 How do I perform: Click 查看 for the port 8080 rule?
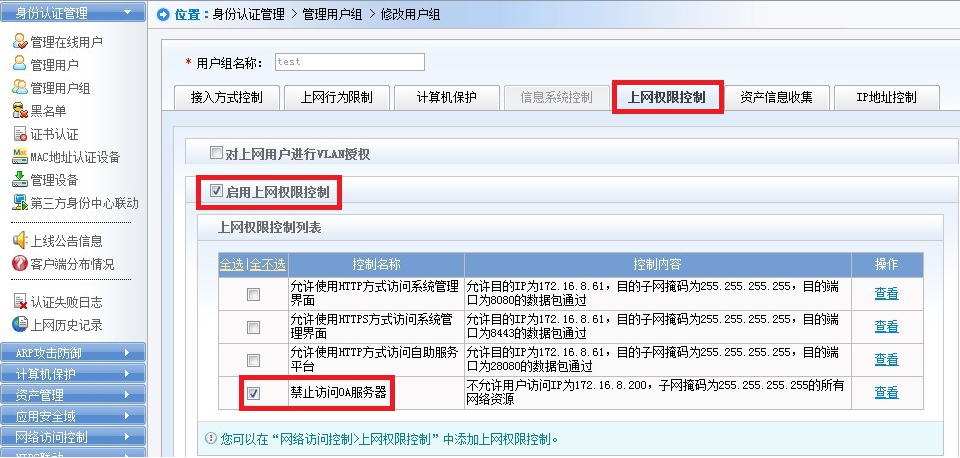coord(887,293)
